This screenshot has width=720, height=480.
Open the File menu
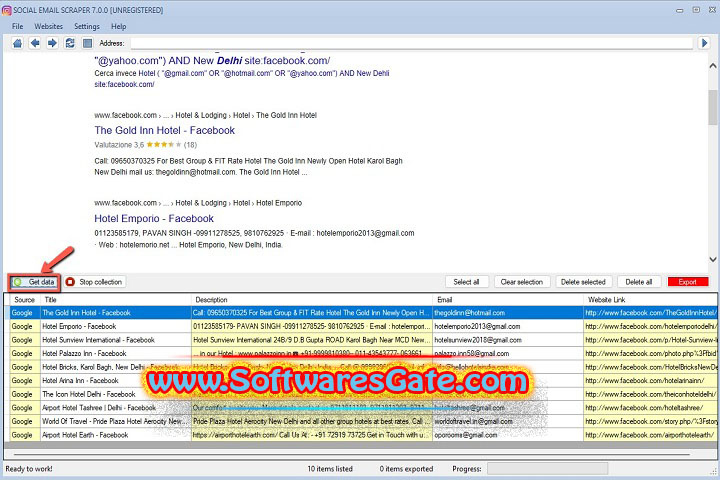pyautogui.click(x=17, y=27)
